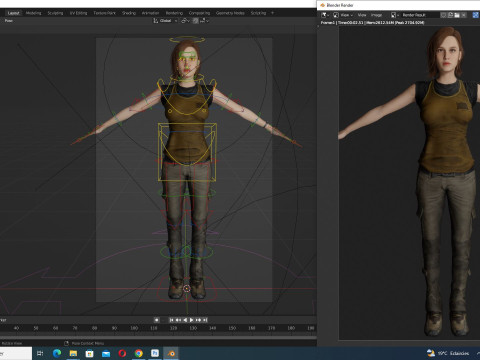Open the weather widget in system tray
The height and width of the screenshot is (360, 480).
pos(448,353)
